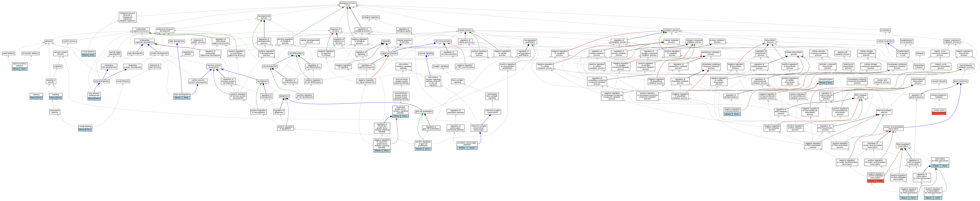This screenshot has width=980, height=201.
Task: Select the 'regulation of membrane potential' node
Action: 455,112
